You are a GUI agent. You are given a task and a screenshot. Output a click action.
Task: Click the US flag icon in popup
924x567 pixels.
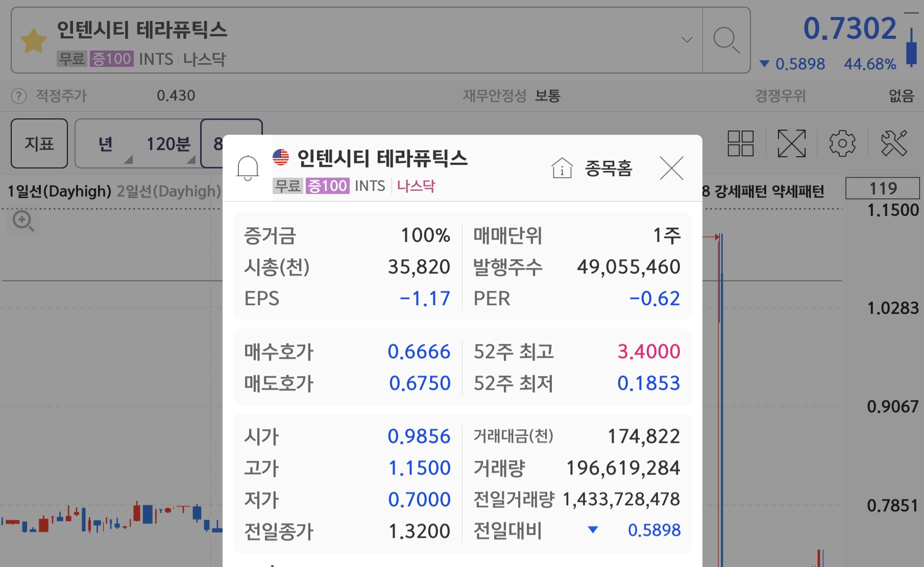281,157
